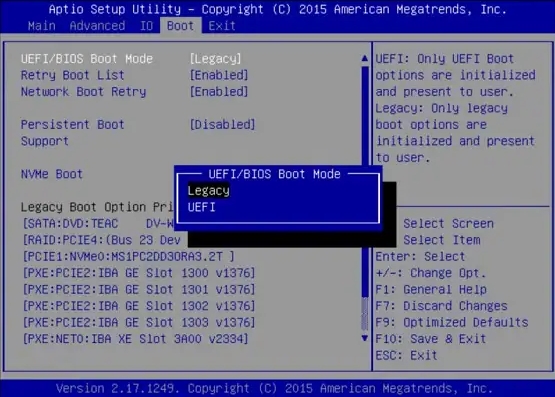Screen dimensions: 555x397
Task: Select Legacy in the boot mode popup
Action: click(x=208, y=191)
